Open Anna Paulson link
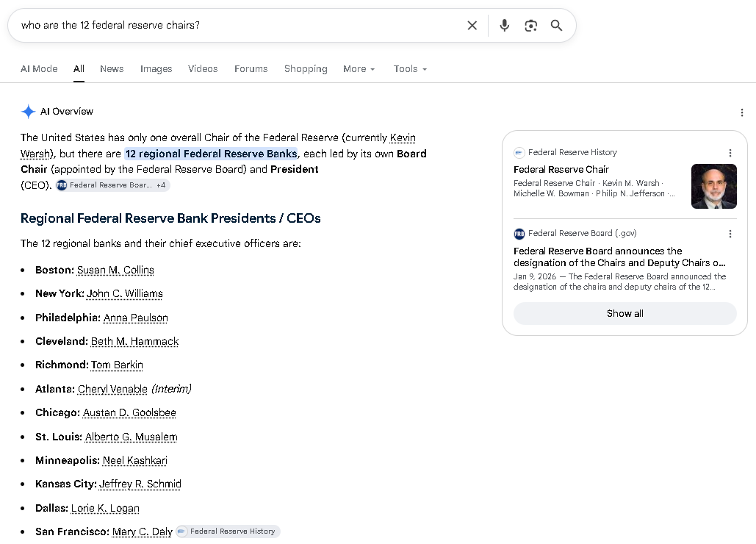Screen dimensions: 756x544 coord(136,318)
